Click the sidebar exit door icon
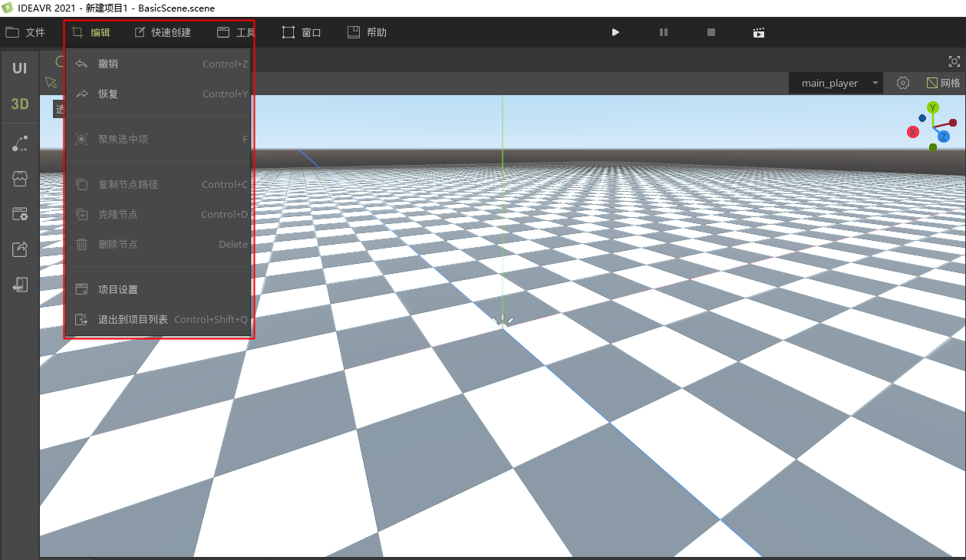Viewport: 966px width, 560px height. (x=20, y=285)
